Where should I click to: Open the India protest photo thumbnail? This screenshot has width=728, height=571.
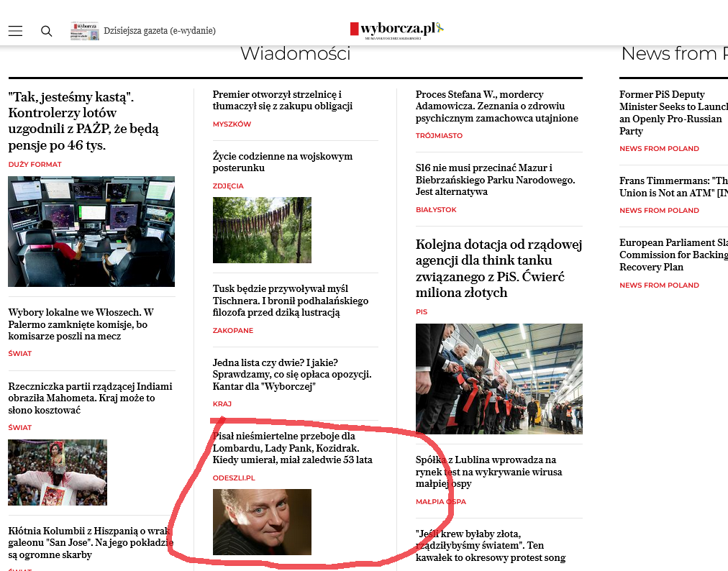click(58, 472)
